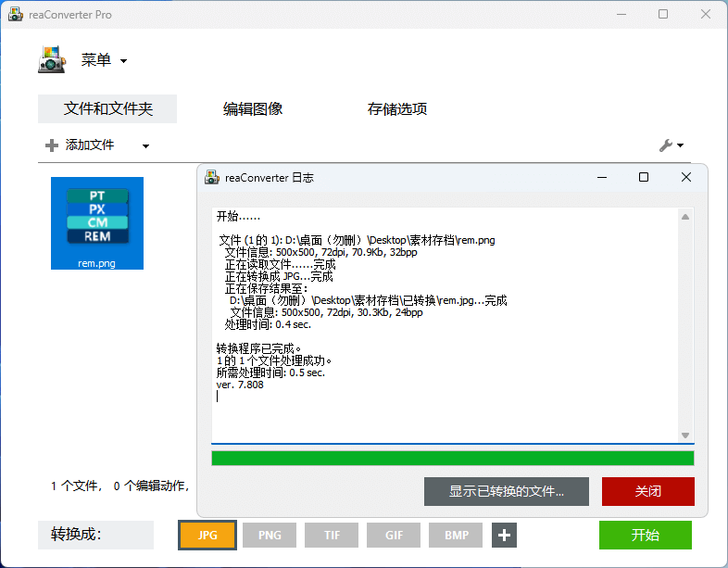Open the 存储选项 tab
The height and width of the screenshot is (568, 728).
(397, 108)
